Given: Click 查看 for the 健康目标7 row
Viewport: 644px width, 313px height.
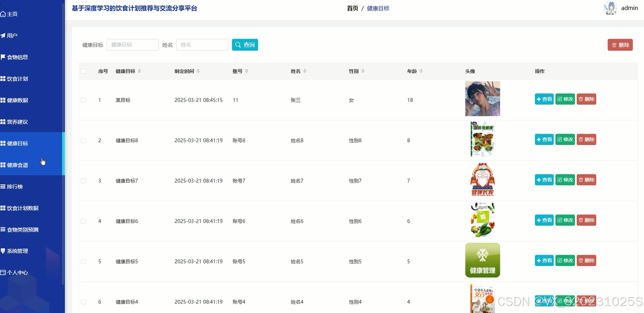Looking at the screenshot, I should click(x=544, y=180).
